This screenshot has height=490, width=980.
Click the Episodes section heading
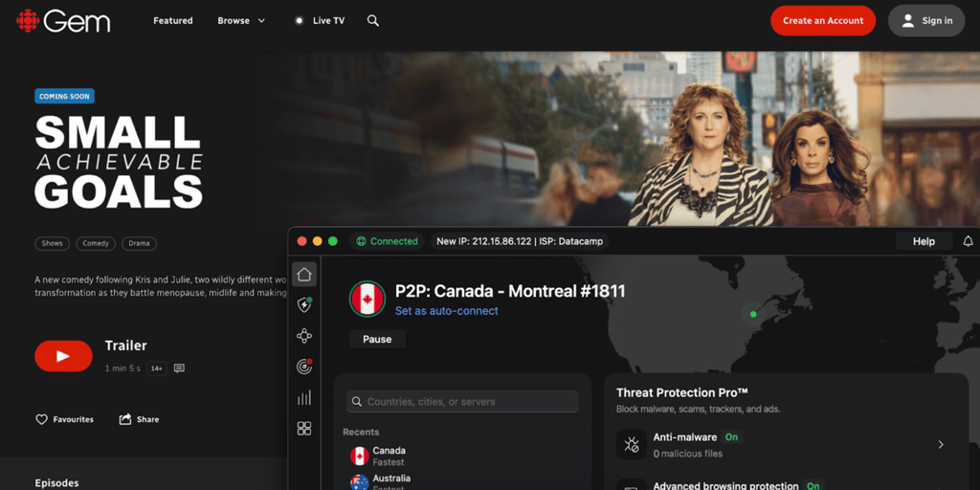coord(56,483)
